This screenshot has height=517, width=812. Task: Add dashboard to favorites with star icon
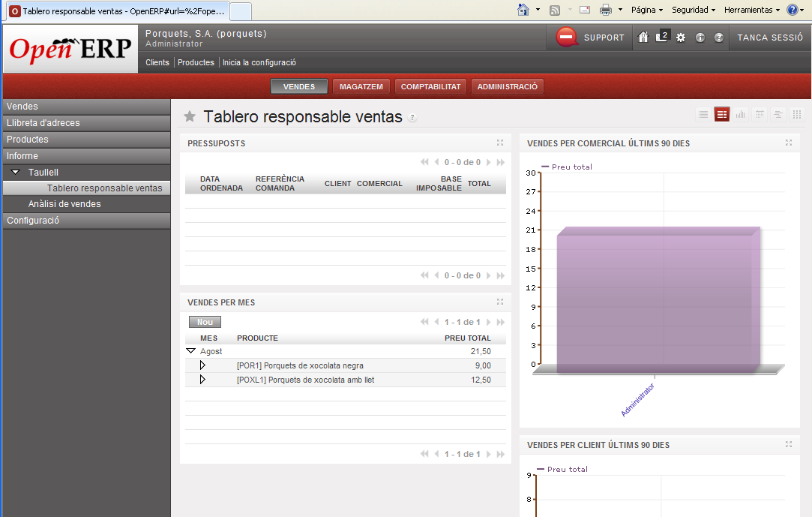tap(190, 116)
